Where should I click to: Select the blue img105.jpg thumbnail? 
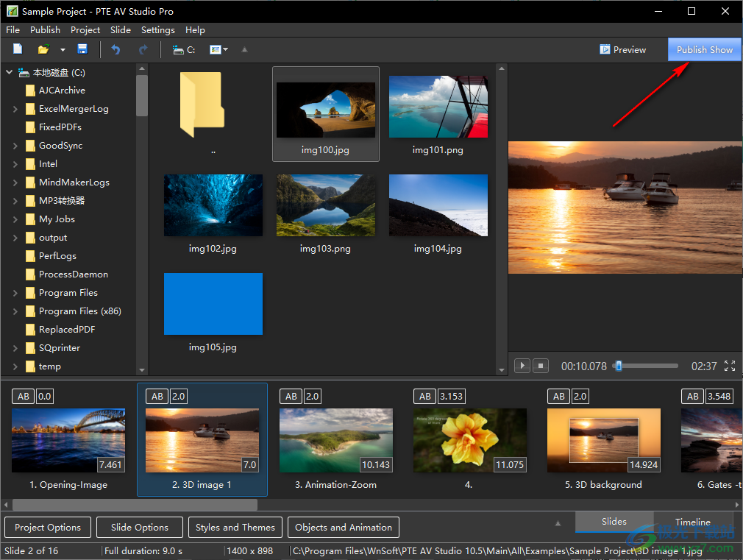213,304
